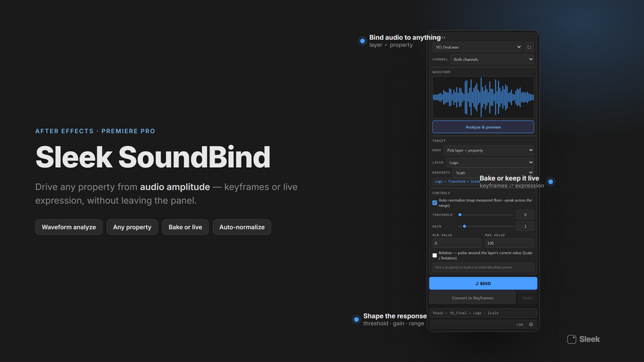Open the Layer dropdown set to Logo
The image size is (644, 362).
point(490,163)
